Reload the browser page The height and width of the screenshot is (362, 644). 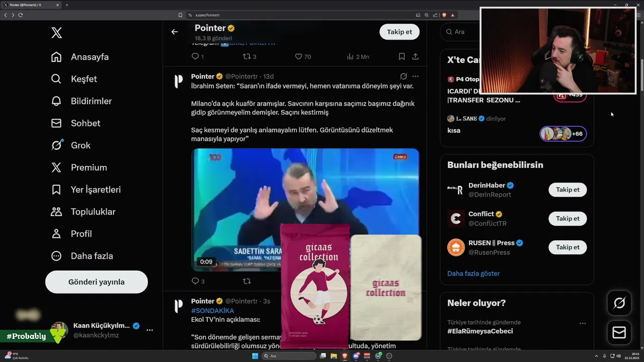pyautogui.click(x=21, y=15)
